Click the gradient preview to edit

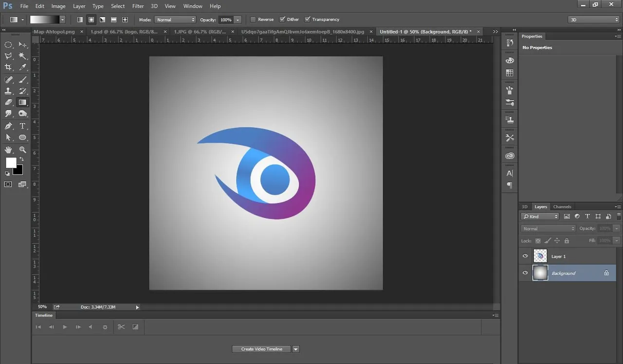(x=44, y=19)
